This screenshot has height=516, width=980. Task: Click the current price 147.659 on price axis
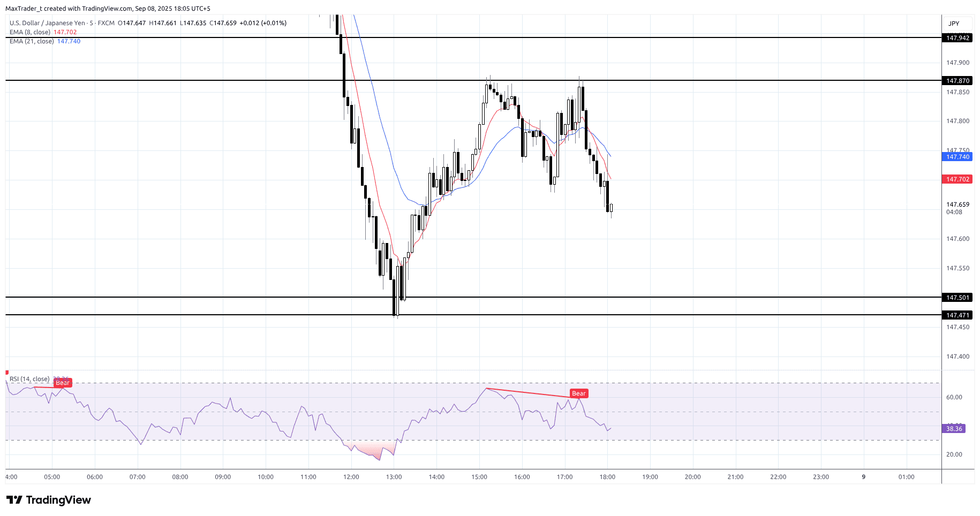[957, 204]
